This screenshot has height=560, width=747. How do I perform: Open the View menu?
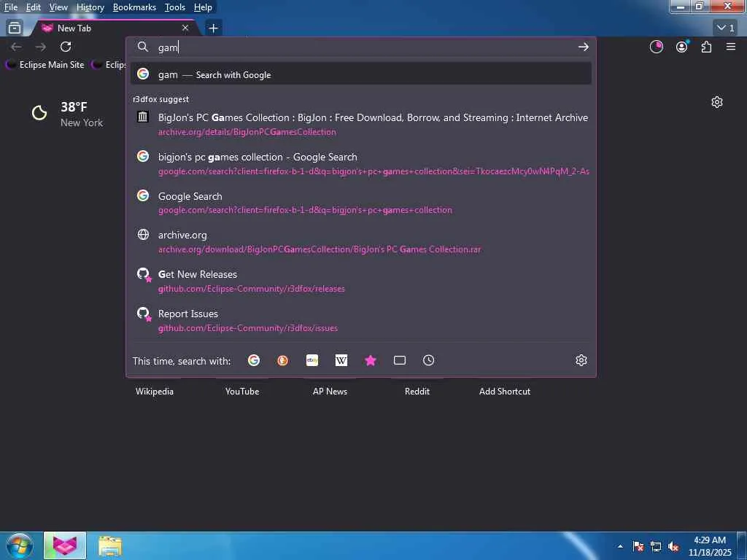[x=58, y=7]
